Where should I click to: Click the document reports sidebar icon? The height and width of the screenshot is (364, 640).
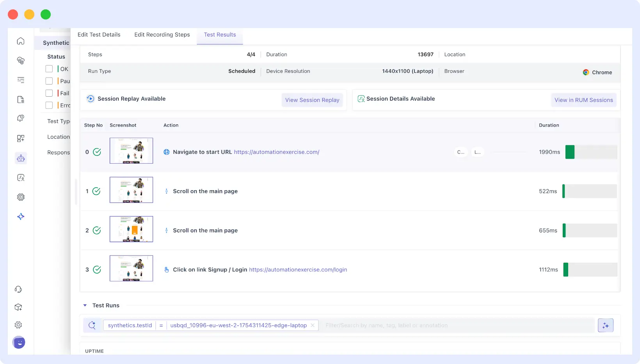20,100
